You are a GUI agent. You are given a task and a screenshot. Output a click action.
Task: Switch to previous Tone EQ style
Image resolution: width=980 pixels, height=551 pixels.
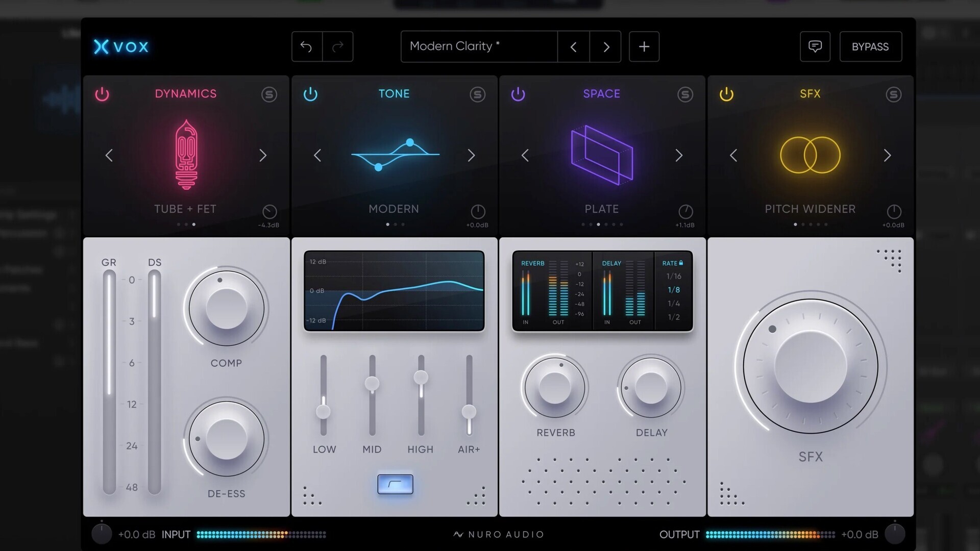point(317,155)
